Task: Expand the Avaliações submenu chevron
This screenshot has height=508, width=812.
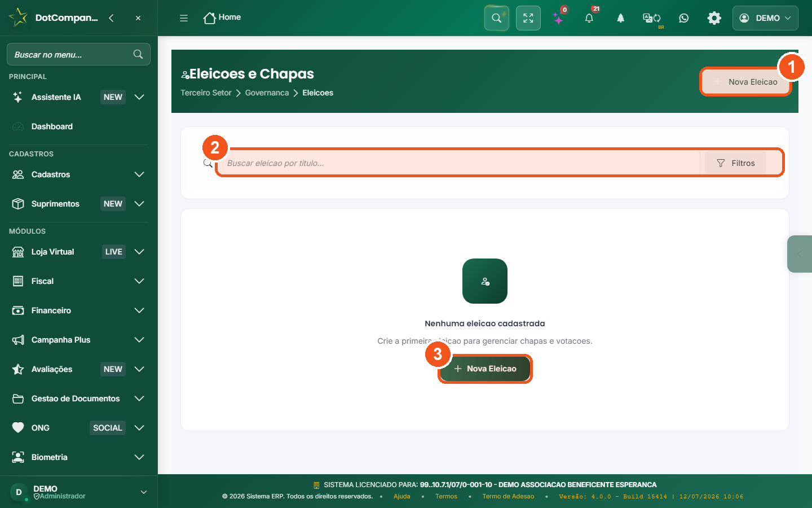Action: (139, 369)
